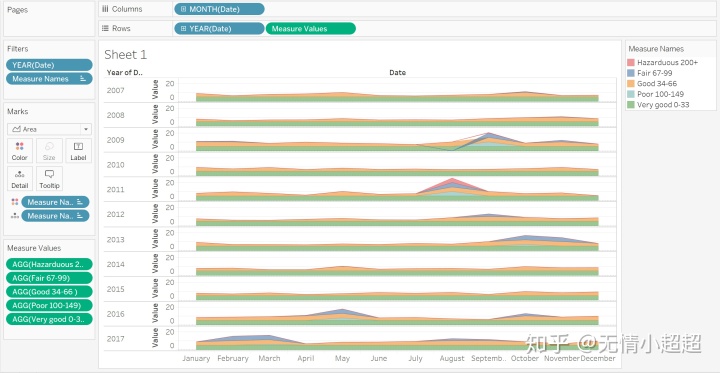
Task: Open the Detail mark card
Action: click(x=20, y=179)
